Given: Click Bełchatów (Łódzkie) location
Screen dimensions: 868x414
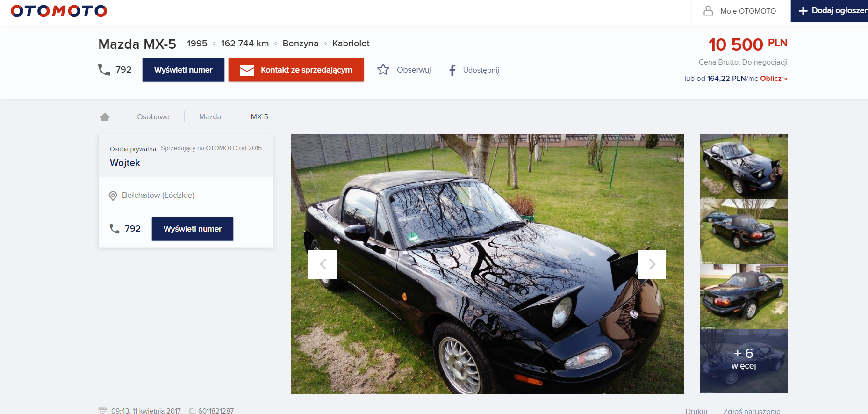Looking at the screenshot, I should (x=158, y=195).
